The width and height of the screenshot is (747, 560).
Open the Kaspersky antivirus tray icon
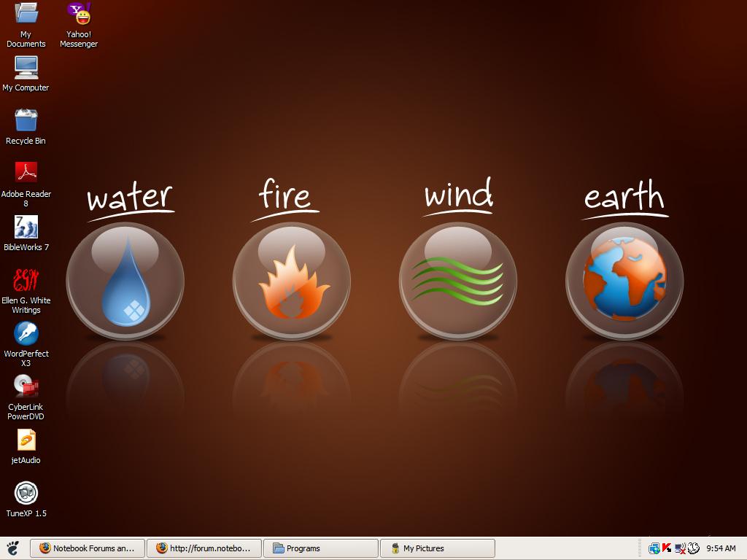click(667, 548)
